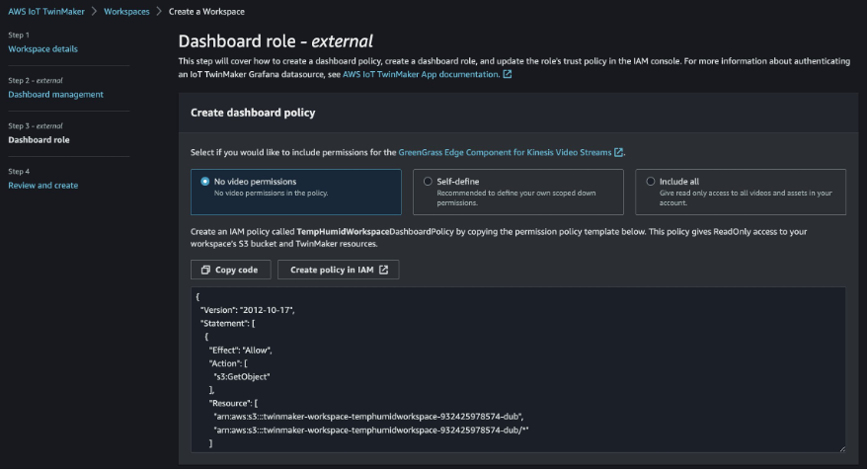This screenshot has height=471, width=868.
Task: Click the Dashboard role - external page title
Action: [276, 40]
